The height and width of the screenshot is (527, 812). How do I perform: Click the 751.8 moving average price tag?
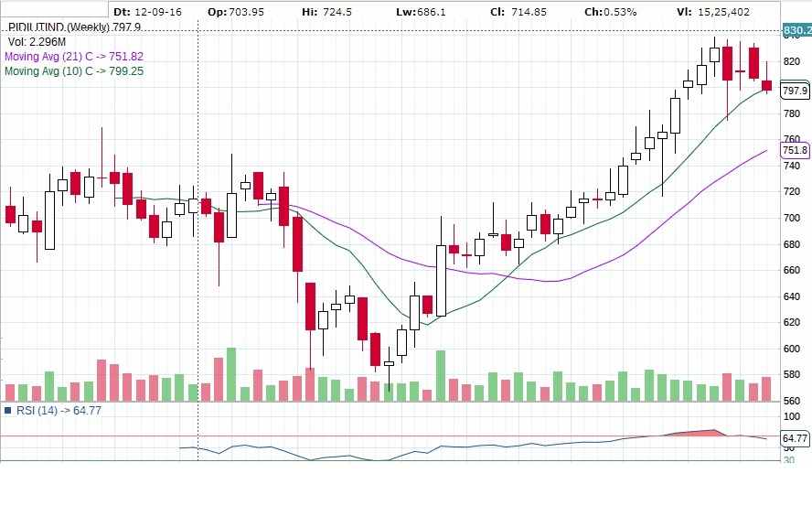795,150
